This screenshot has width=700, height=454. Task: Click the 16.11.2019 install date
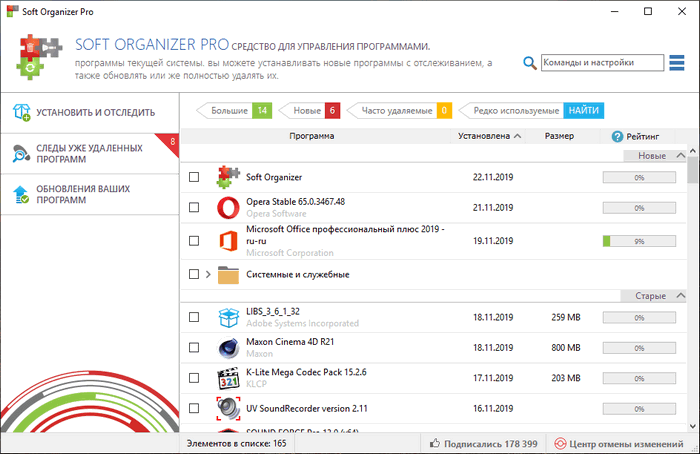click(x=493, y=408)
